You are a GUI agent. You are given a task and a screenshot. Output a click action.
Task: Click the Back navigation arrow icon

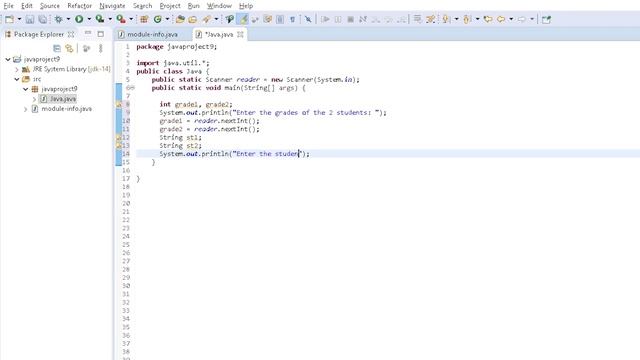tap(501, 19)
